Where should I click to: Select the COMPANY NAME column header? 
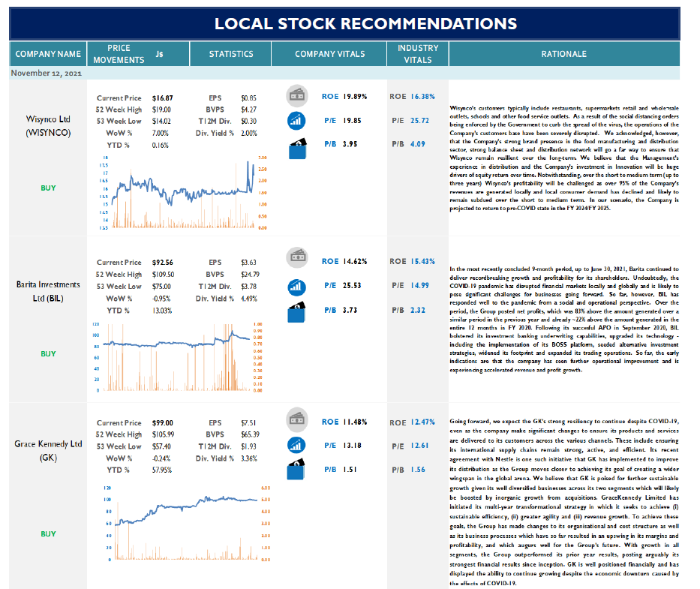[48, 54]
